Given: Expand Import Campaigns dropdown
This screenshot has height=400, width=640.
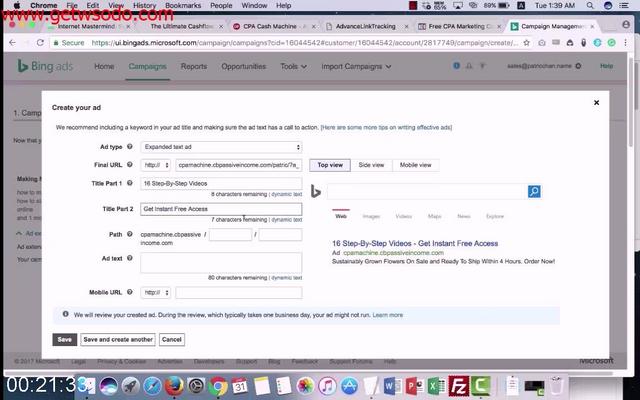Looking at the screenshot, I should click(x=356, y=66).
